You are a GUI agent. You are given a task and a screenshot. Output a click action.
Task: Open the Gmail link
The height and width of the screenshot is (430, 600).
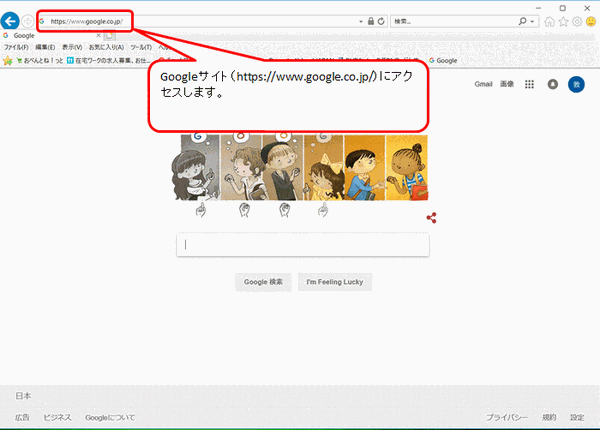pos(483,84)
